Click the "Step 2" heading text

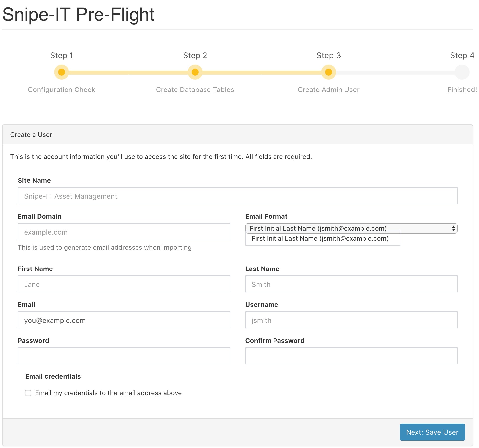pyautogui.click(x=195, y=55)
